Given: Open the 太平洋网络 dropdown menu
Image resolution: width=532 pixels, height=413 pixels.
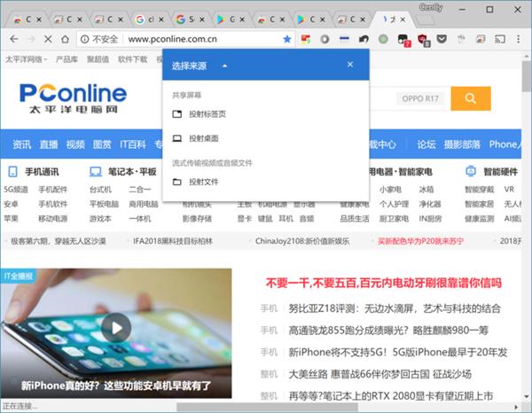Looking at the screenshot, I should point(26,59).
